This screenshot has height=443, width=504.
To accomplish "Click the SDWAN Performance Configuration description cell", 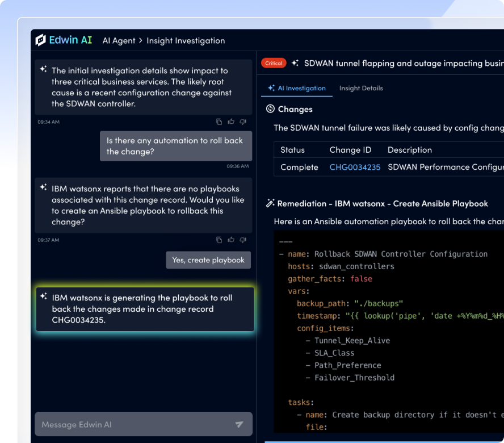I will [446, 167].
